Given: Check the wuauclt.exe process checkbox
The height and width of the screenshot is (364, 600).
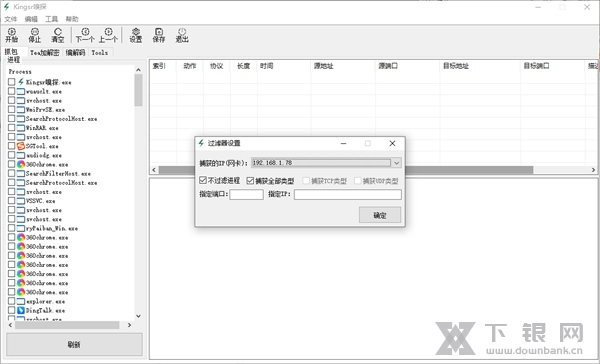Looking at the screenshot, I should pos(11,91).
